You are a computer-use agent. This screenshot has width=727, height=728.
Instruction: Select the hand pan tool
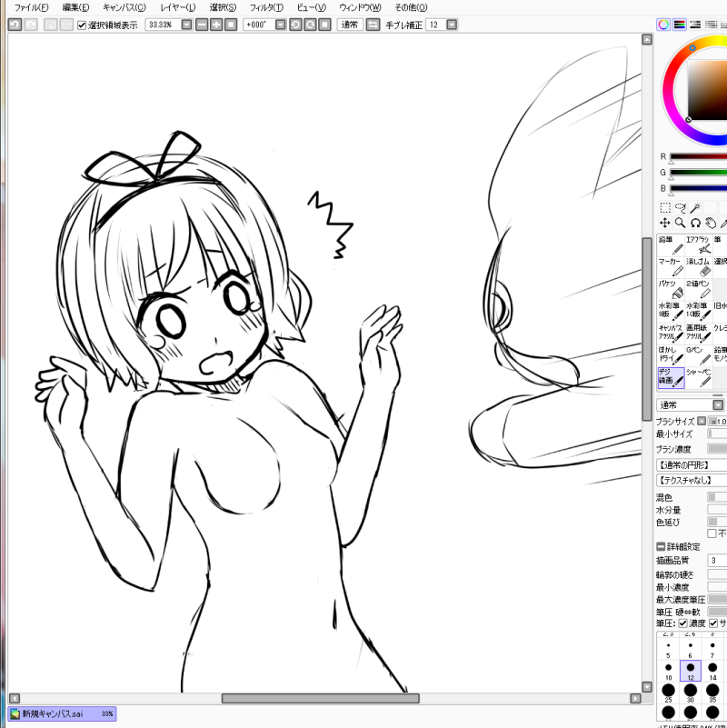[711, 223]
